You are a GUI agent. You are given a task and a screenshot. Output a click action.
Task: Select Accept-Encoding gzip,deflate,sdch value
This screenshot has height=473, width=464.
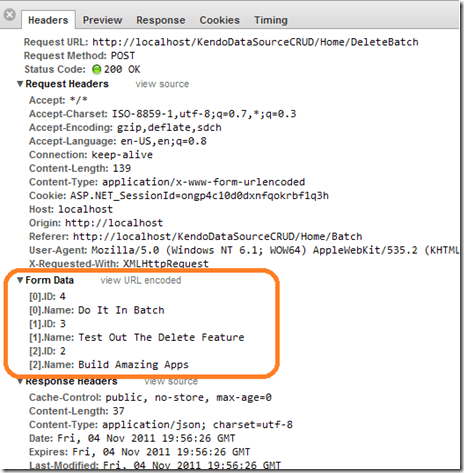(x=169, y=127)
